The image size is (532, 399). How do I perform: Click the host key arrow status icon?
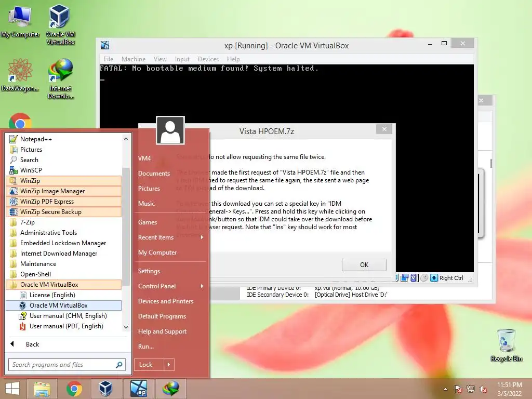pyautogui.click(x=434, y=278)
